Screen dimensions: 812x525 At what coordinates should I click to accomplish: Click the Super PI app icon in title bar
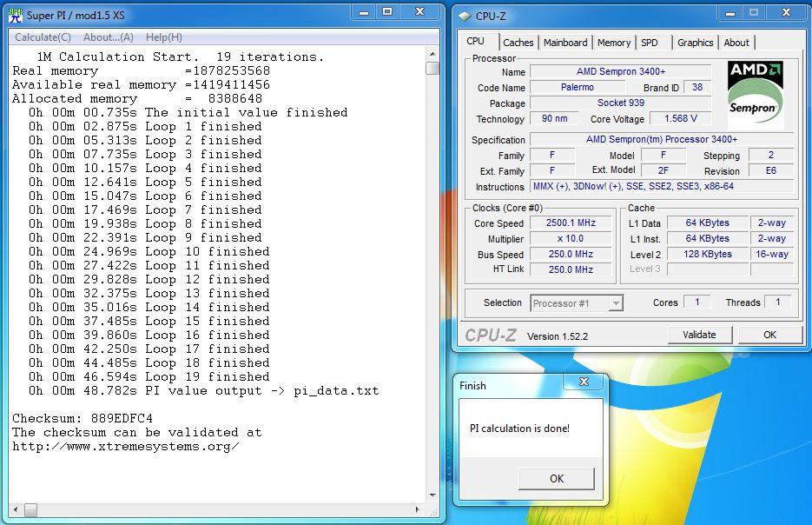[x=16, y=16]
